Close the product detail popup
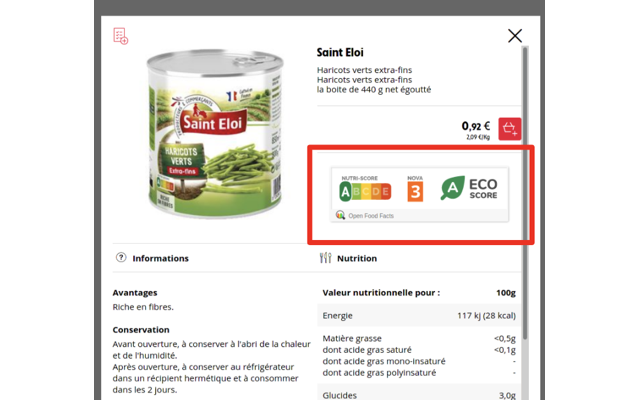 pos(515,36)
